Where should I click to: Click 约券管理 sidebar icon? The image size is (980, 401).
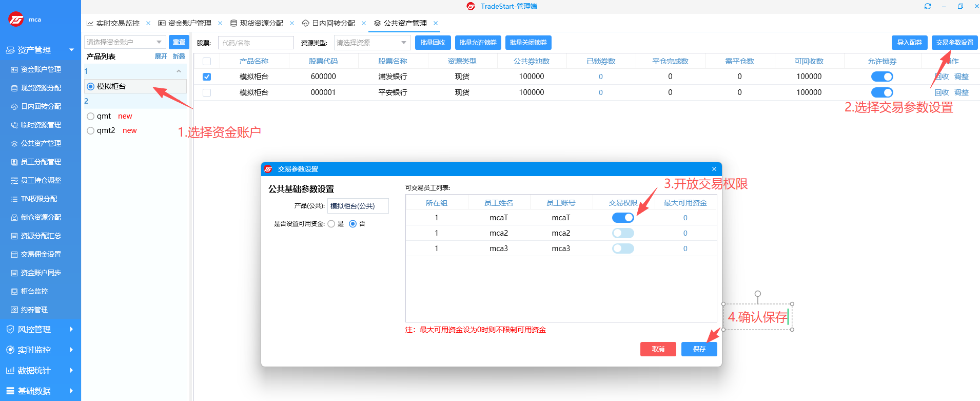point(14,310)
